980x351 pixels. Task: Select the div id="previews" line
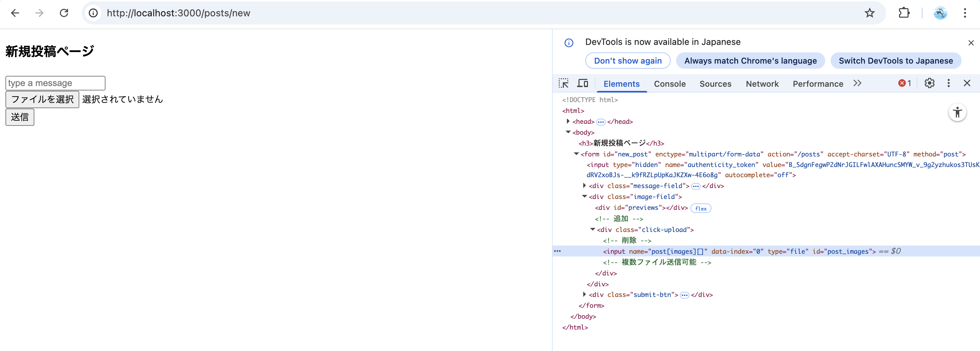coord(641,207)
